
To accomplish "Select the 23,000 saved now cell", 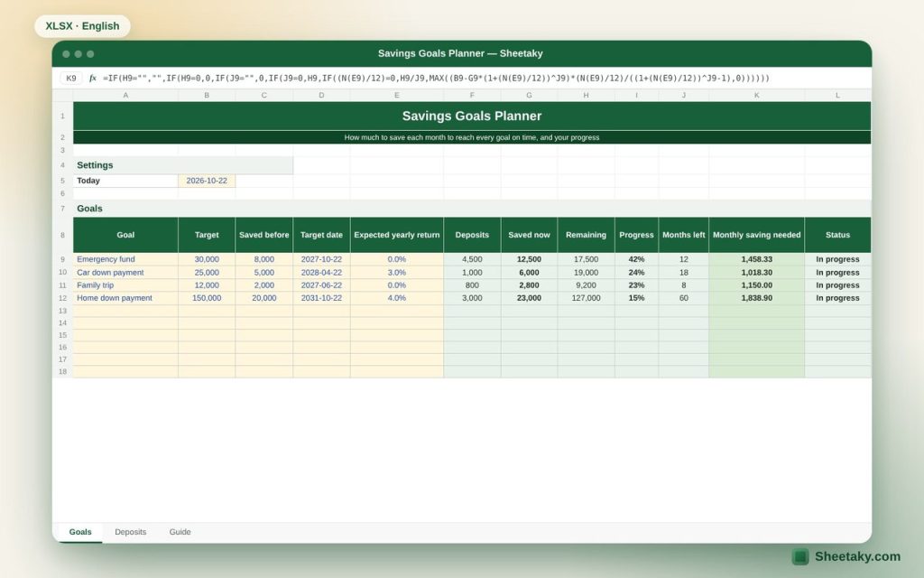I will pyautogui.click(x=529, y=298).
